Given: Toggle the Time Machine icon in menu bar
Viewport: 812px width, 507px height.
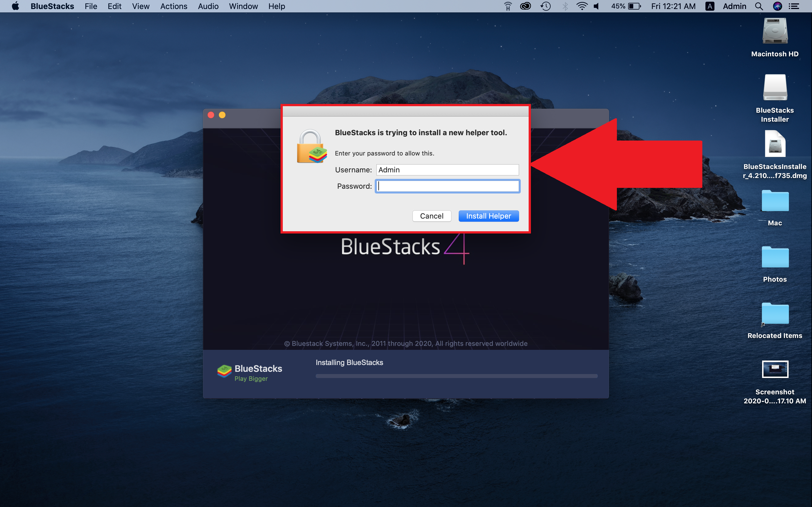Looking at the screenshot, I should [x=544, y=6].
